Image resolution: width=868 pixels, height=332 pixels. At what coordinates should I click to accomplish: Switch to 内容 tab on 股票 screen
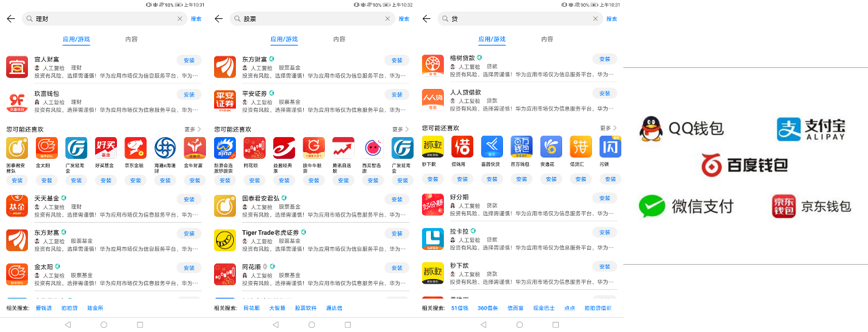(339, 39)
